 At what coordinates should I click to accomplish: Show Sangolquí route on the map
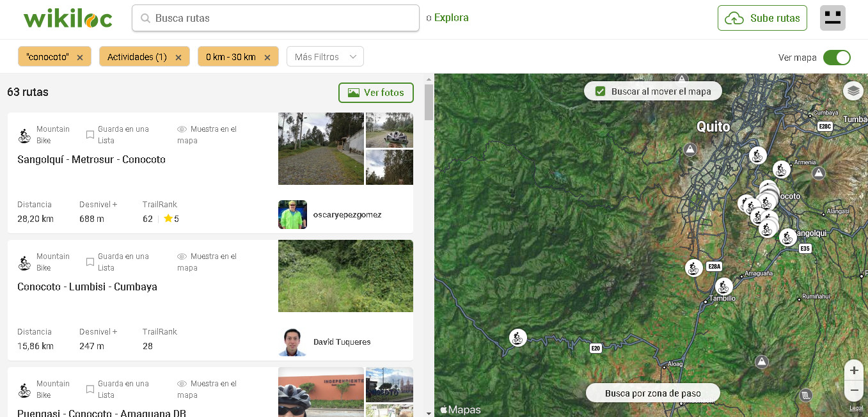click(x=207, y=135)
